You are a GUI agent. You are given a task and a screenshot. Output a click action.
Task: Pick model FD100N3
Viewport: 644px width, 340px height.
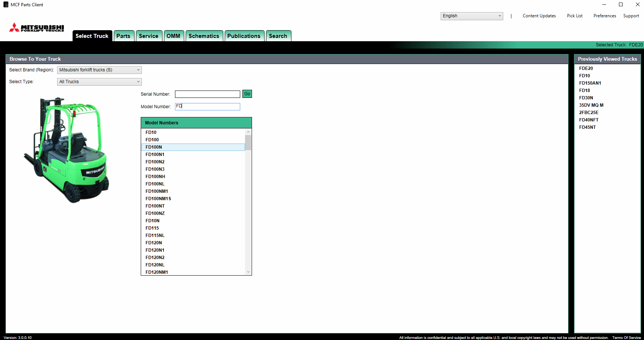(x=193, y=169)
